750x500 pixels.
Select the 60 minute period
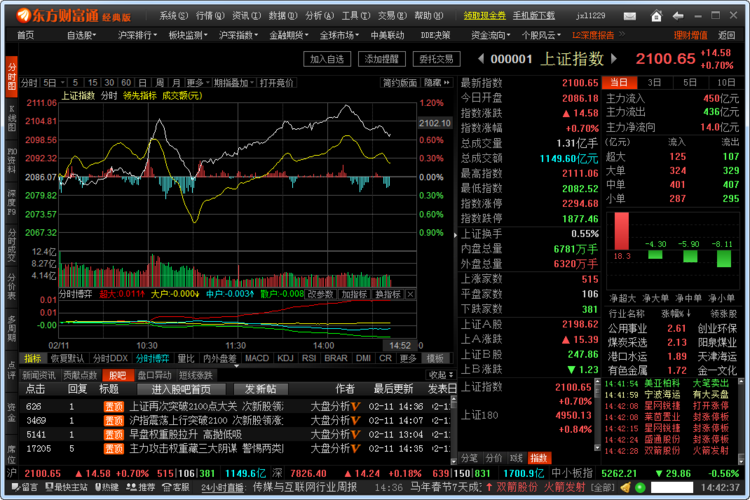click(126, 83)
